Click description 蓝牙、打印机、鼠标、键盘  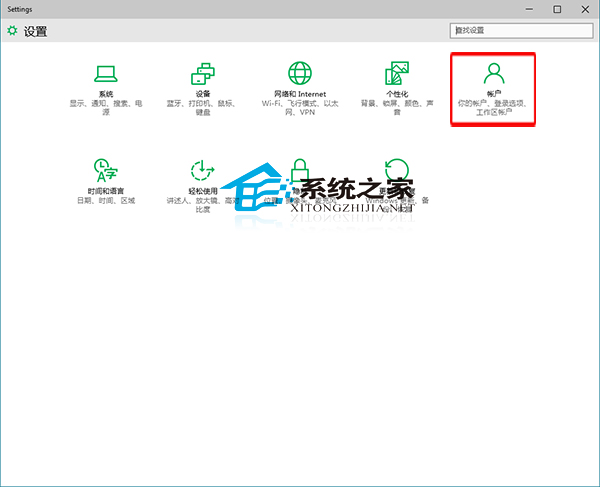click(203, 108)
